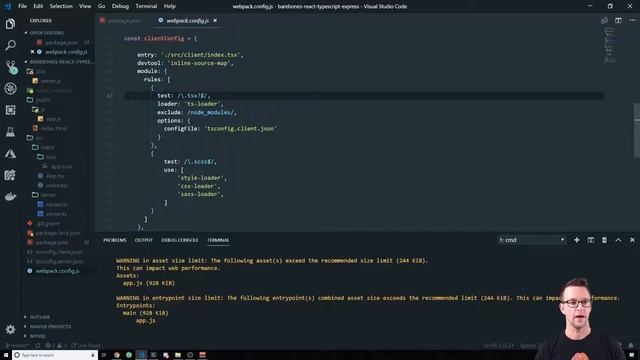The width and height of the screenshot is (640, 360).
Task: Open the Azure view in activity bar
Action: tap(10, 153)
